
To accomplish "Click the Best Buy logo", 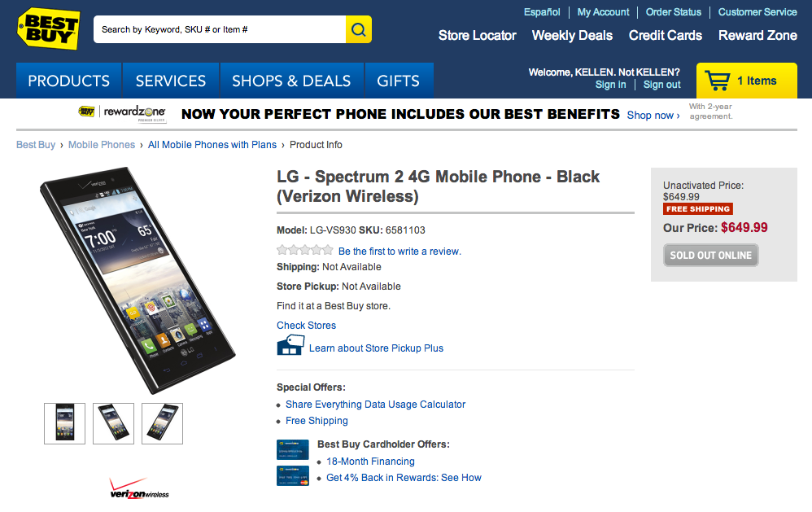I will pyautogui.click(x=49, y=28).
